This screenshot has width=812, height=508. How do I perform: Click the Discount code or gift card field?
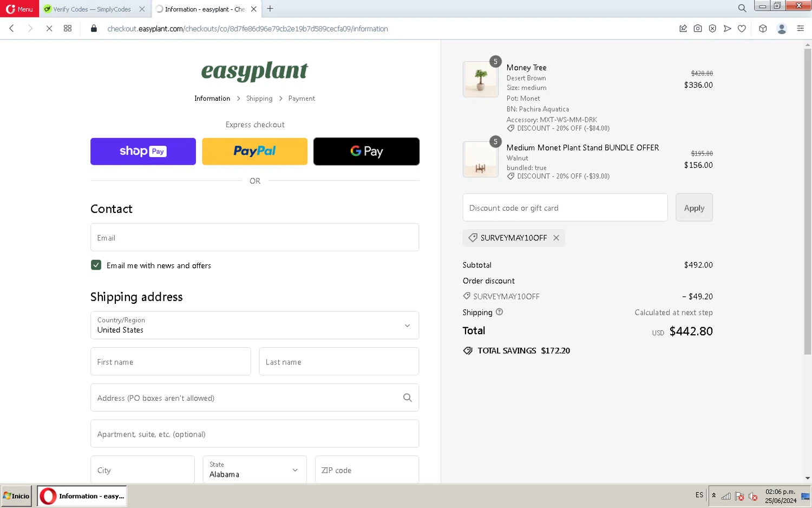[x=565, y=207]
